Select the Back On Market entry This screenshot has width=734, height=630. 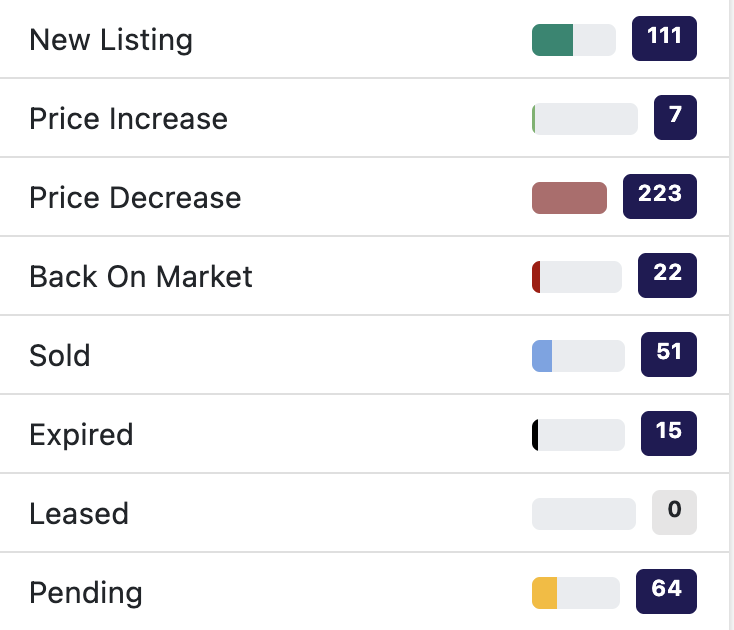tap(141, 277)
